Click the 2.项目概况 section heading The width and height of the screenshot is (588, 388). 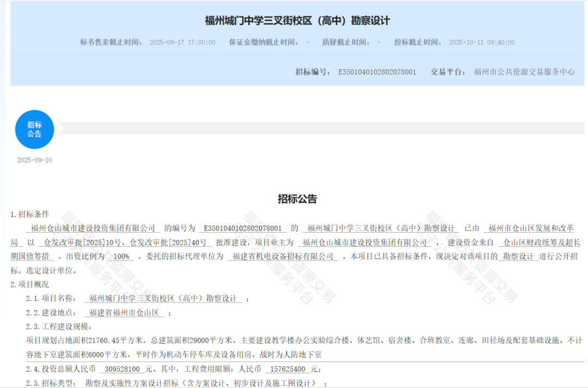(x=30, y=284)
